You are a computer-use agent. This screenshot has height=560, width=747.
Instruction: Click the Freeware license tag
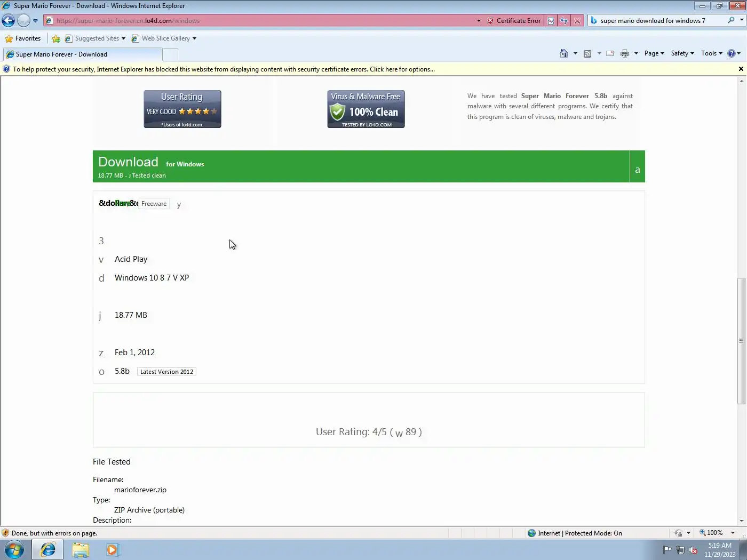coord(154,204)
